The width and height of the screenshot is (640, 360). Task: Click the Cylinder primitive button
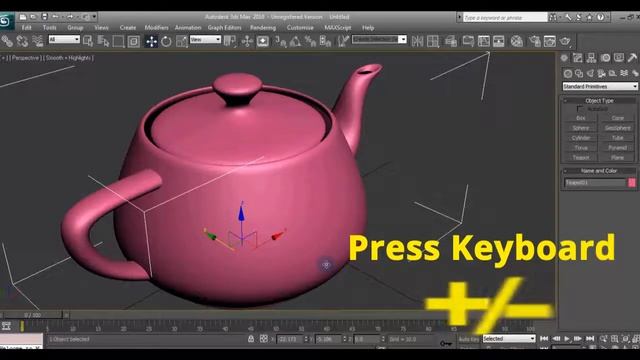(581, 138)
